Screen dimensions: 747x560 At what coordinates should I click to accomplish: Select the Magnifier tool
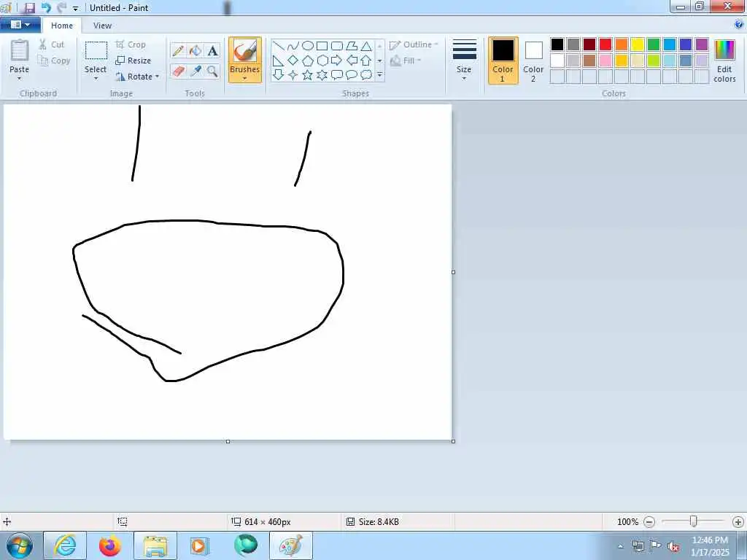[212, 71]
